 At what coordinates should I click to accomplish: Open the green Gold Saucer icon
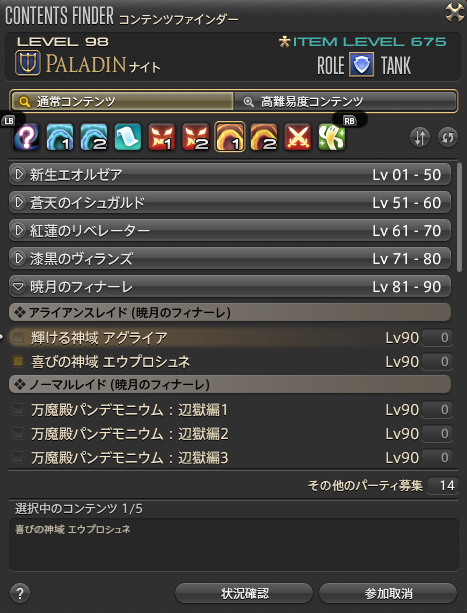332,137
